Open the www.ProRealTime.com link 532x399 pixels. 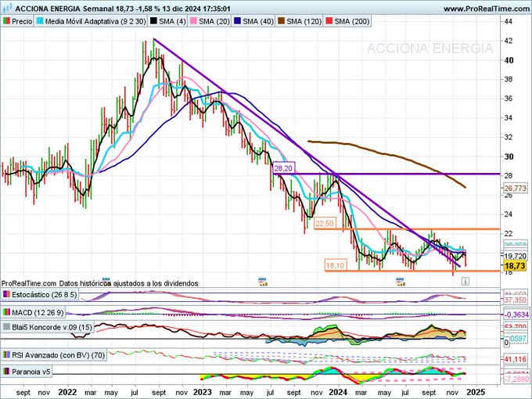[487, 9]
